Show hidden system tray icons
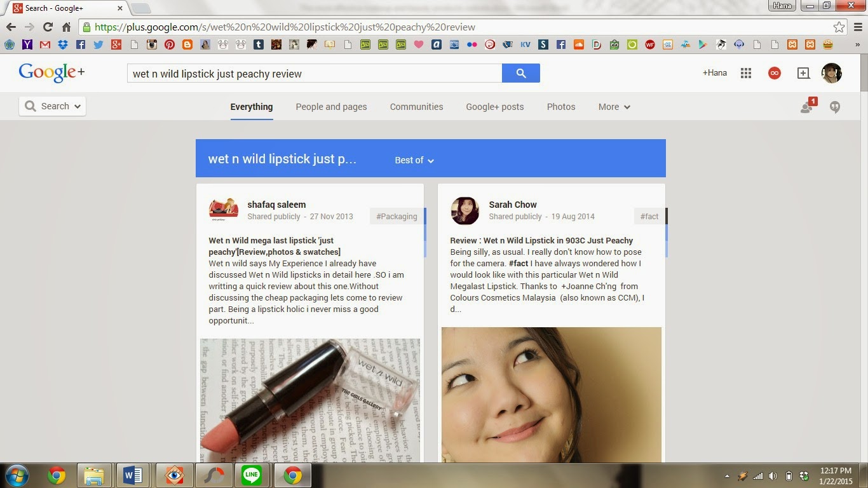 tap(727, 476)
